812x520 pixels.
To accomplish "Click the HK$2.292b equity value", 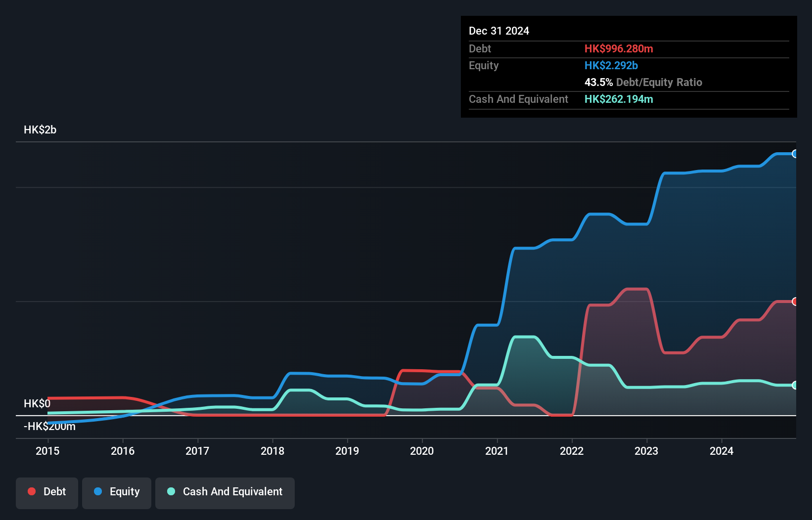I will coord(611,66).
